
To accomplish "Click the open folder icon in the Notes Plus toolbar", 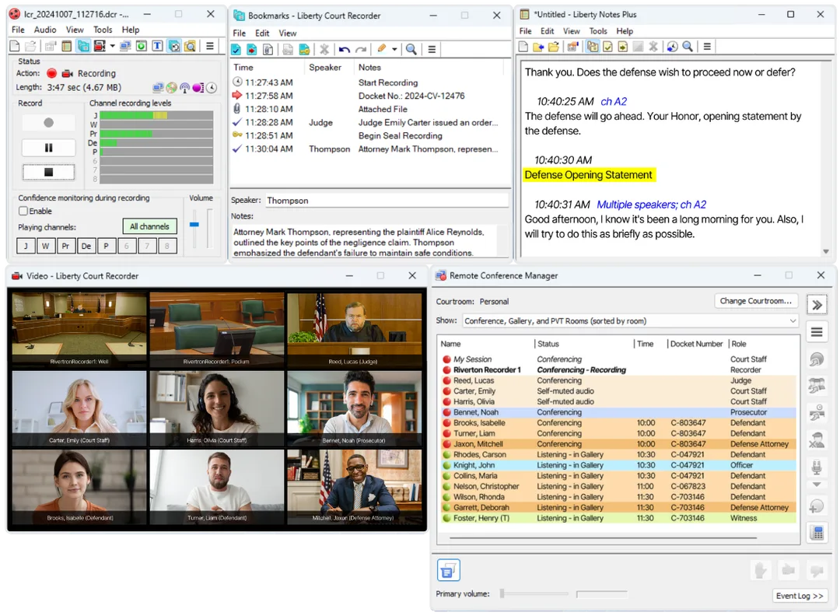I will [554, 47].
